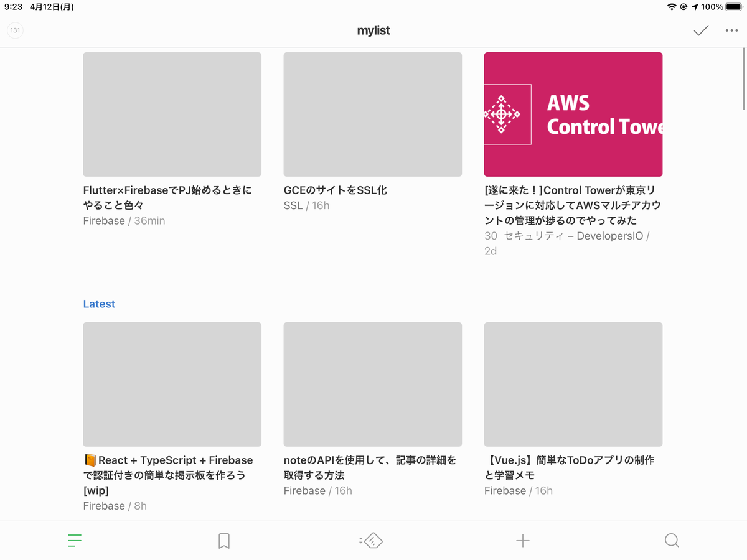Tap the battery indicator in status bar
This screenshot has height=560, width=747.
pyautogui.click(x=734, y=7)
